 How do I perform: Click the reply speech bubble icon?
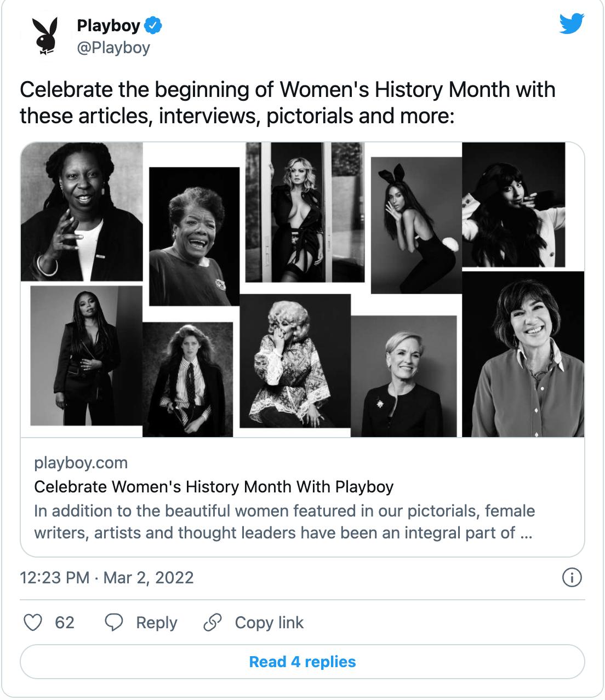113,622
